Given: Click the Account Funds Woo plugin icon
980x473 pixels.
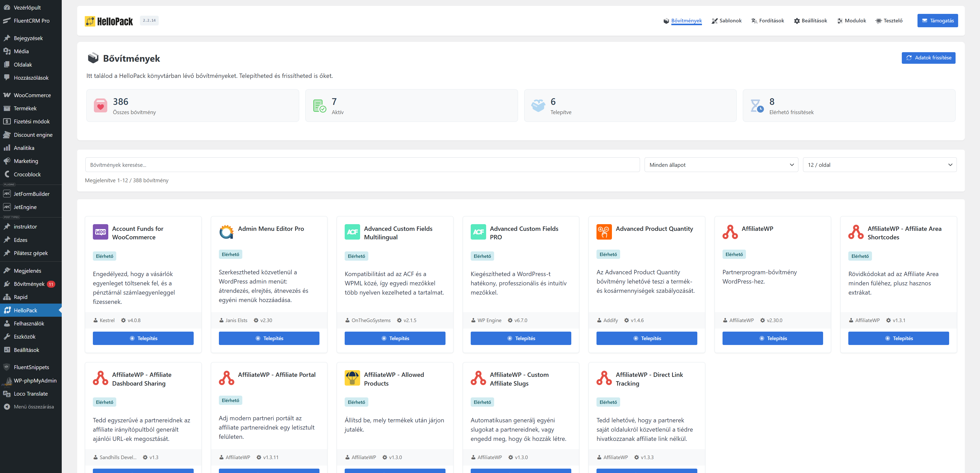Looking at the screenshot, I should (x=100, y=232).
